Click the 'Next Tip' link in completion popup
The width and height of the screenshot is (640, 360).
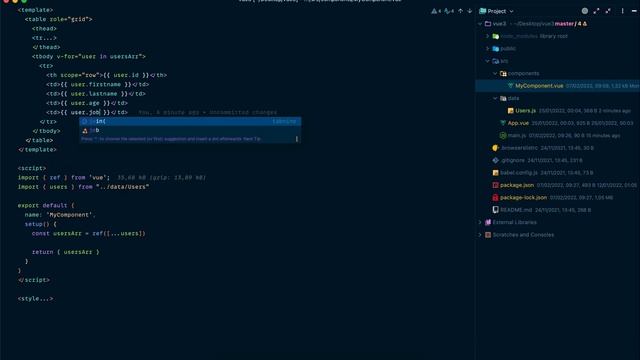pyautogui.click(x=252, y=139)
